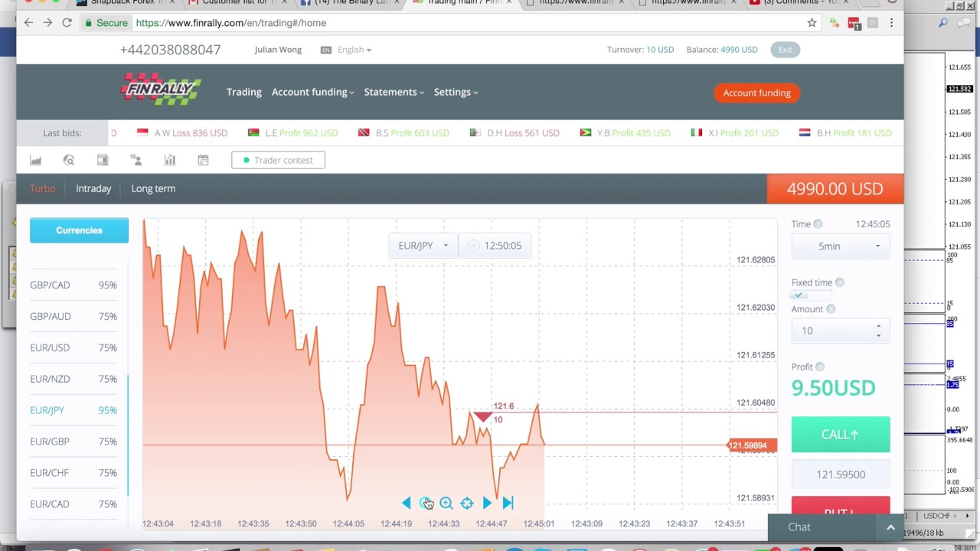The height and width of the screenshot is (551, 980).
Task: Expand the Account funding menu
Action: (312, 92)
